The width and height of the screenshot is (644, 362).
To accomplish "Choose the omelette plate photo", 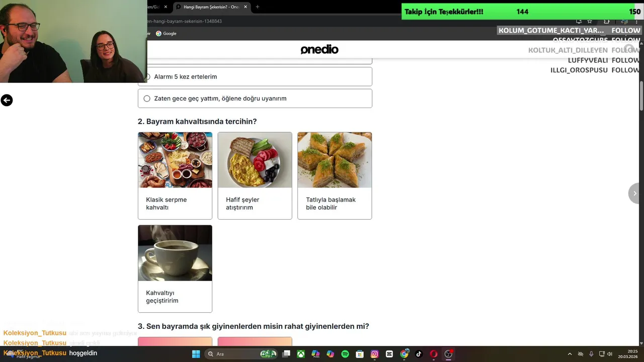I will point(255,160).
